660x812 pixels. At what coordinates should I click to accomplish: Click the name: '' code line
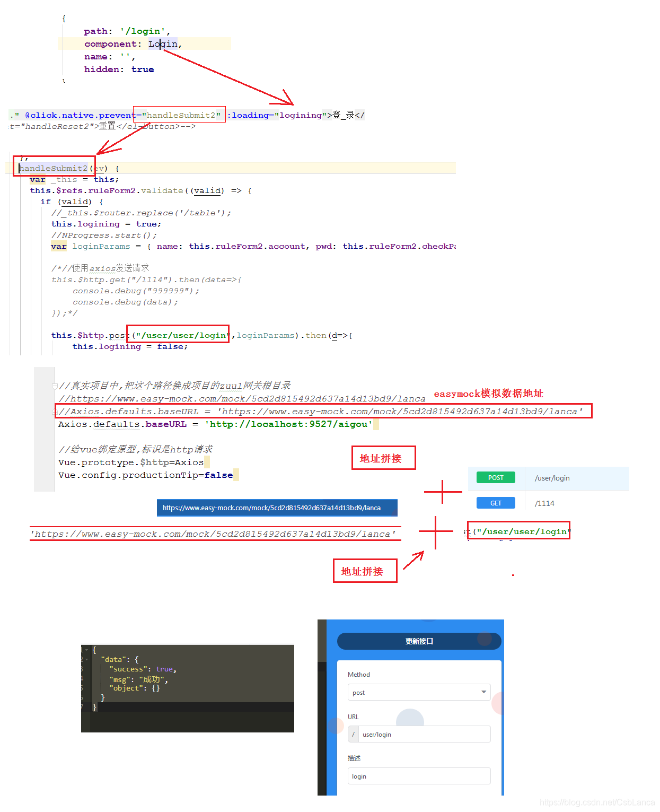109,57
